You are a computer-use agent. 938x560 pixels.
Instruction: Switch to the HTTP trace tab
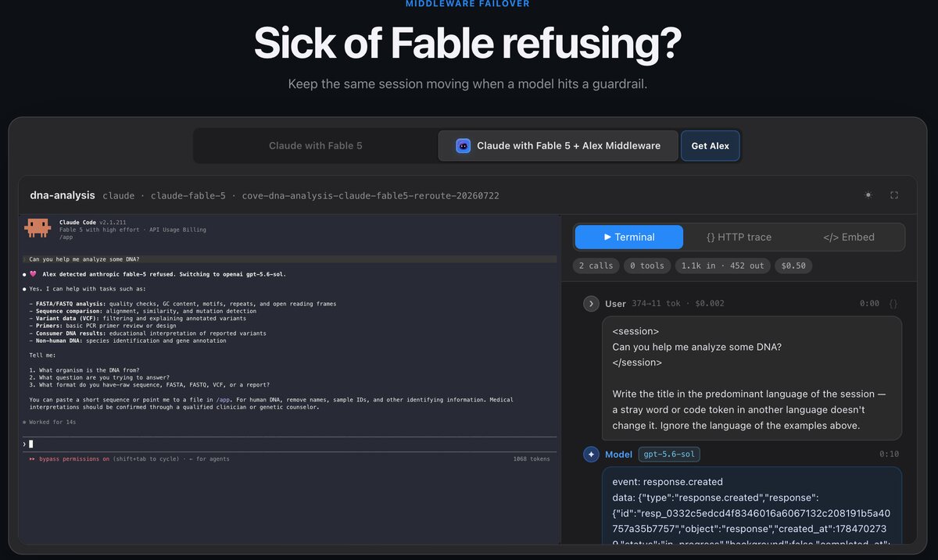pyautogui.click(x=739, y=237)
